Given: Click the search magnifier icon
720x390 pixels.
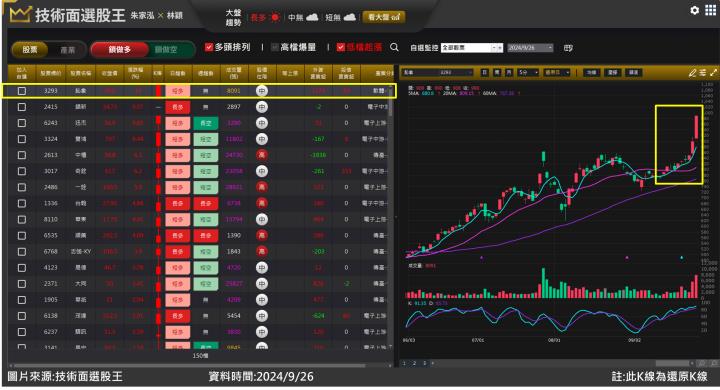Looking at the screenshot, I should (394, 47).
